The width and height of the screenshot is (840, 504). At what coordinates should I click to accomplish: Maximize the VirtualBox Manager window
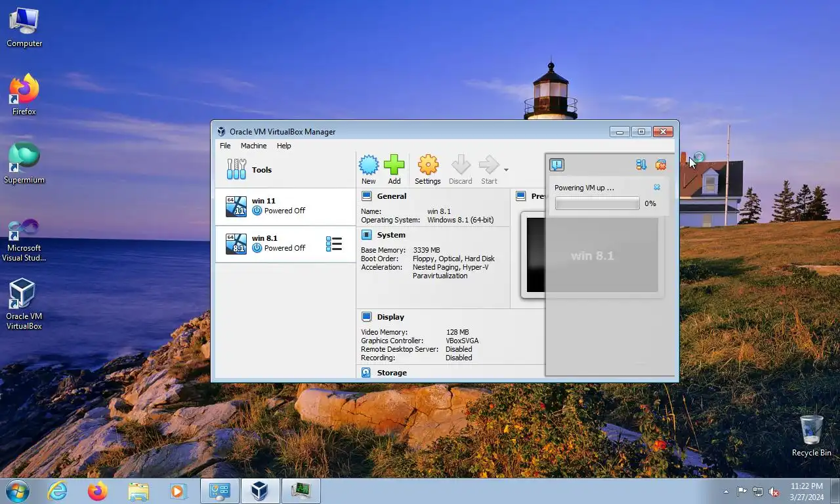tap(641, 131)
